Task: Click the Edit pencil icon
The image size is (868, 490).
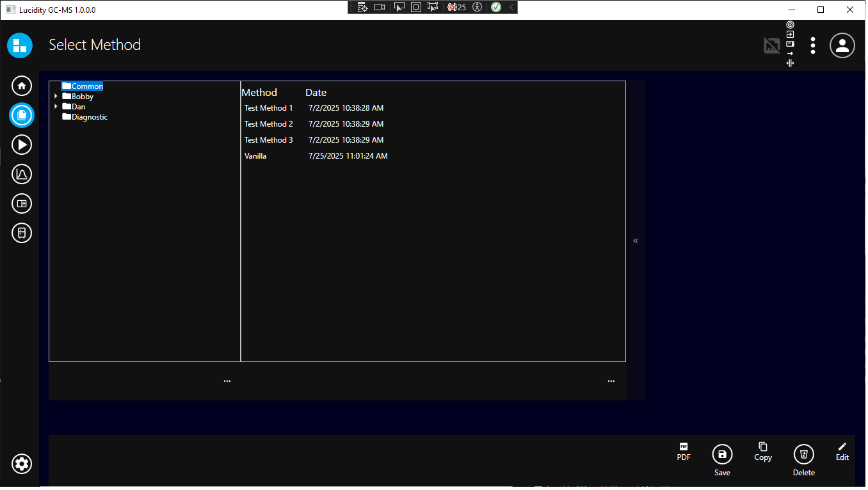Action: [842, 447]
